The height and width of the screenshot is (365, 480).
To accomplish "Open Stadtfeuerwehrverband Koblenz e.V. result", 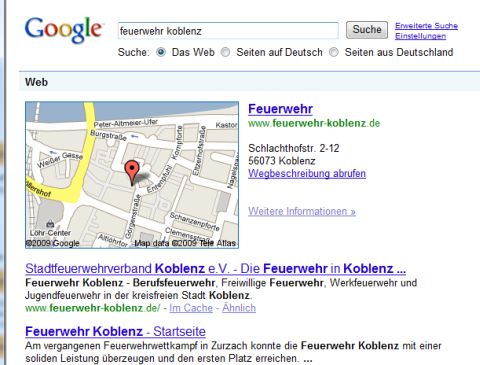I will 215,268.
